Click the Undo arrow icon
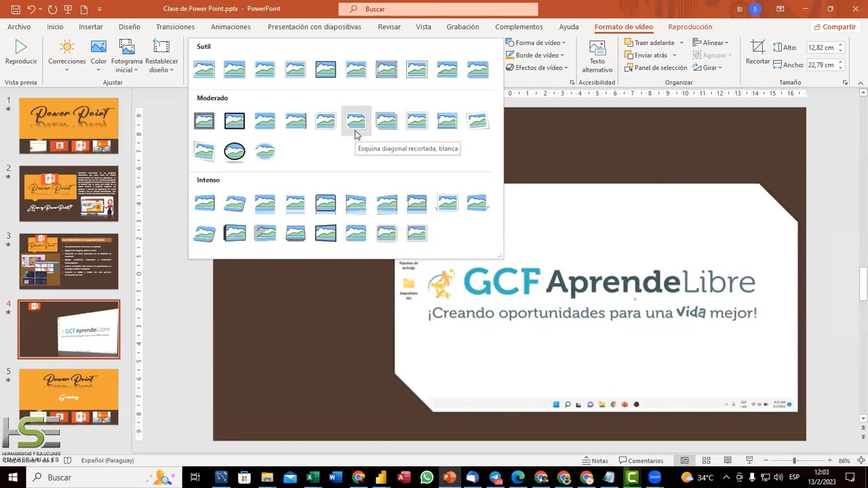The width and height of the screenshot is (868, 488). (x=31, y=9)
